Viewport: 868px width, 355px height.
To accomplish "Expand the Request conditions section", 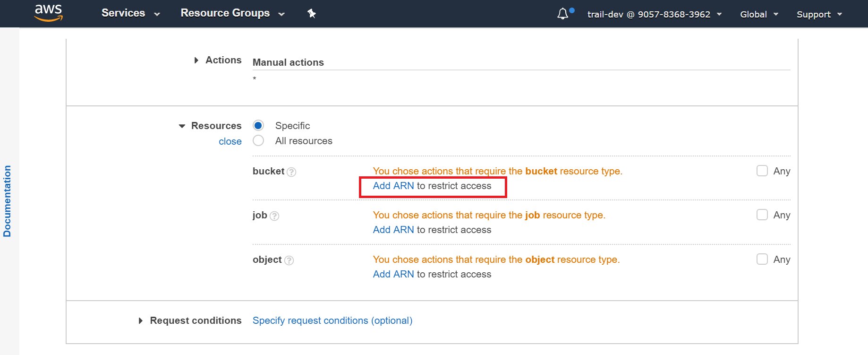I will click(141, 321).
